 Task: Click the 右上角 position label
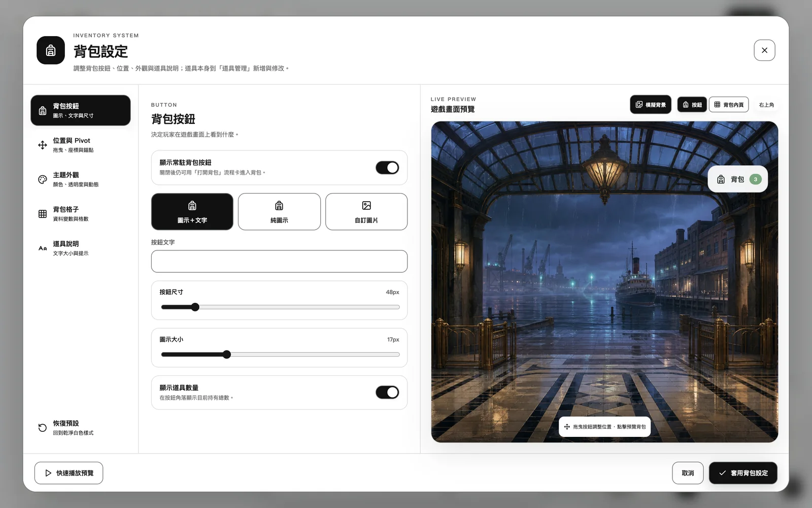click(x=766, y=105)
